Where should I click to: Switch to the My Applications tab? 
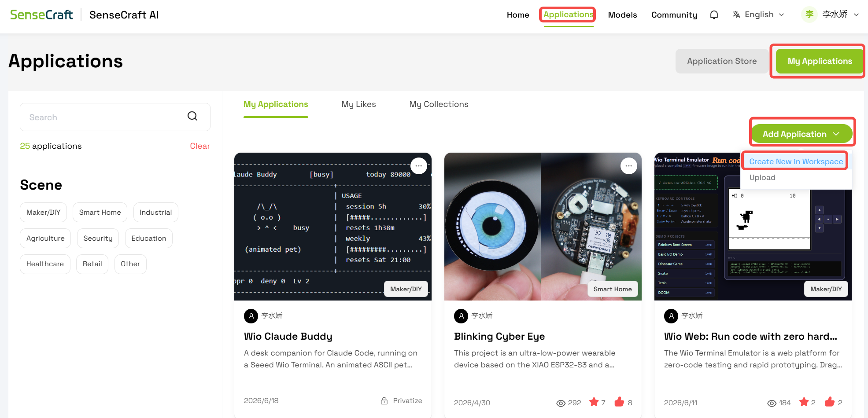coord(276,104)
